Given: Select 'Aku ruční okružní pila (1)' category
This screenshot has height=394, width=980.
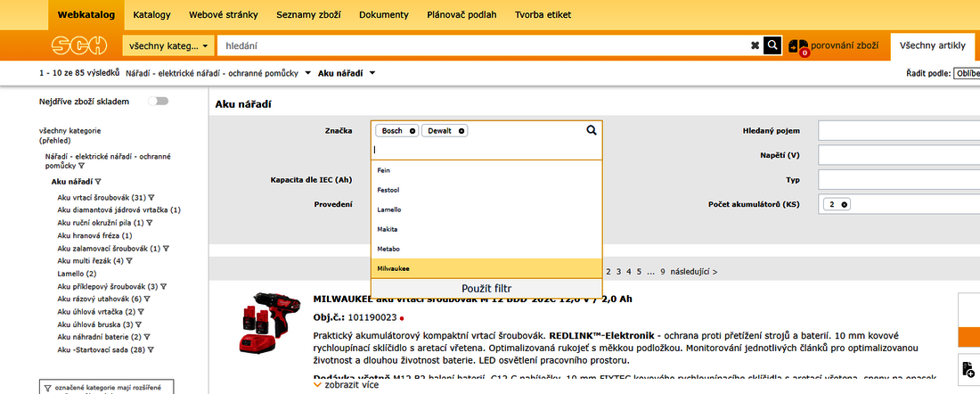Looking at the screenshot, I should (101, 223).
